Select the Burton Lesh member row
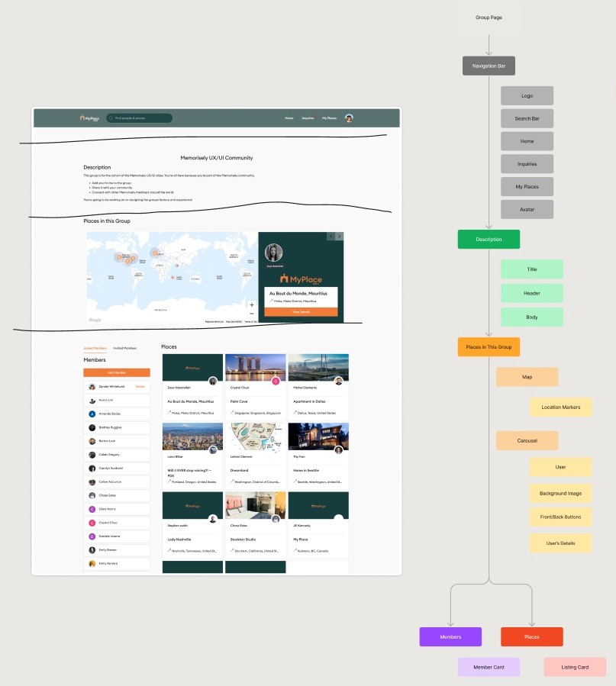The image size is (616, 686). coord(117,441)
